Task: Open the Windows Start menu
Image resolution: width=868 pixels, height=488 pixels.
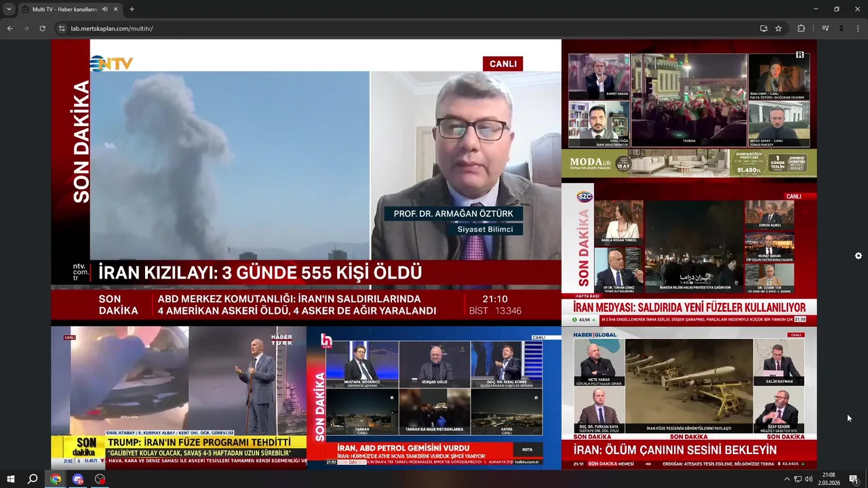Action: click(11, 479)
